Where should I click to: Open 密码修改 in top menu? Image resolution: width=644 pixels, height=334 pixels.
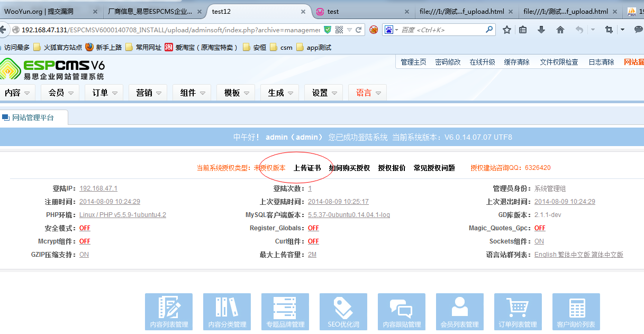[448, 62]
